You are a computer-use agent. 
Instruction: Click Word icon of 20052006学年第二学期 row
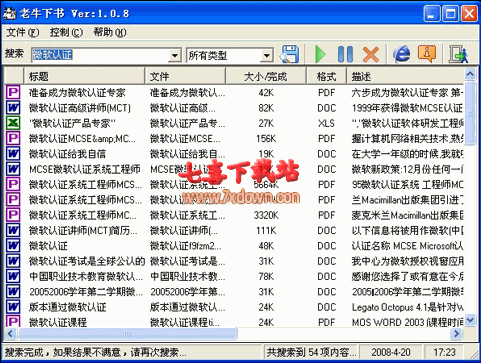click(13, 292)
